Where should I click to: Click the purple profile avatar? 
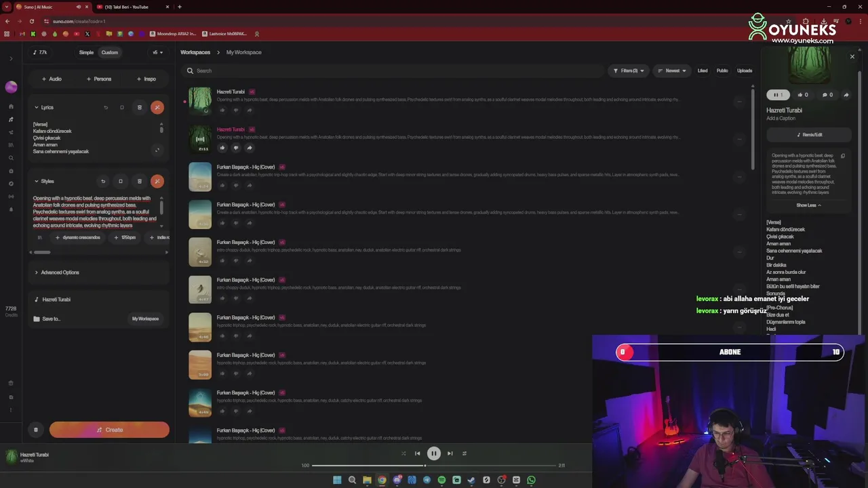[11, 87]
